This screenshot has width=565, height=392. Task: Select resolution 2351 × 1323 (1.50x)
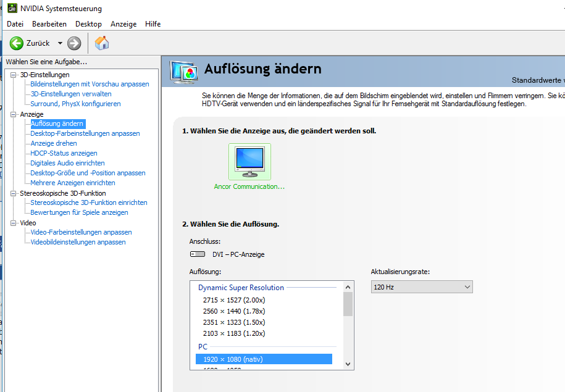pos(234,322)
